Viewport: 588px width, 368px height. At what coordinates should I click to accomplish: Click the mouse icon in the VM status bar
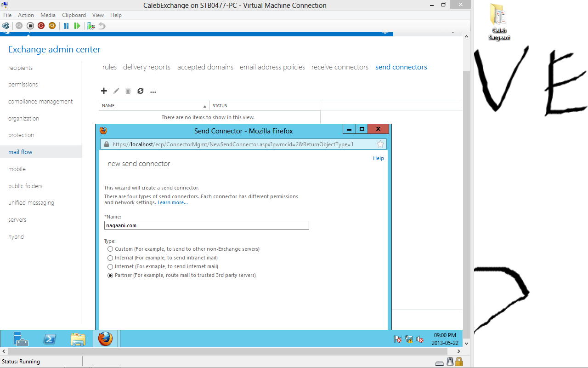click(x=450, y=362)
